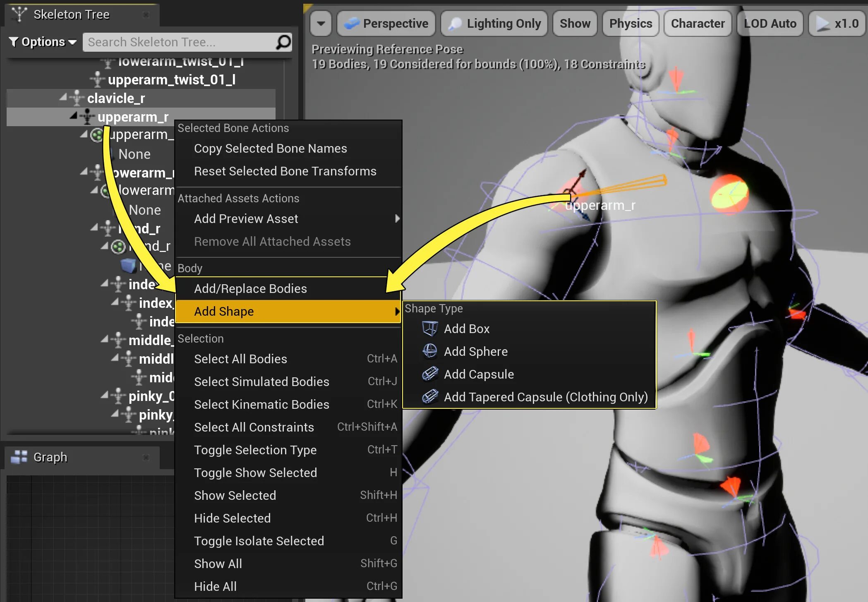Open the Options filter icon
Viewport: 868px width, 602px height.
14,41
